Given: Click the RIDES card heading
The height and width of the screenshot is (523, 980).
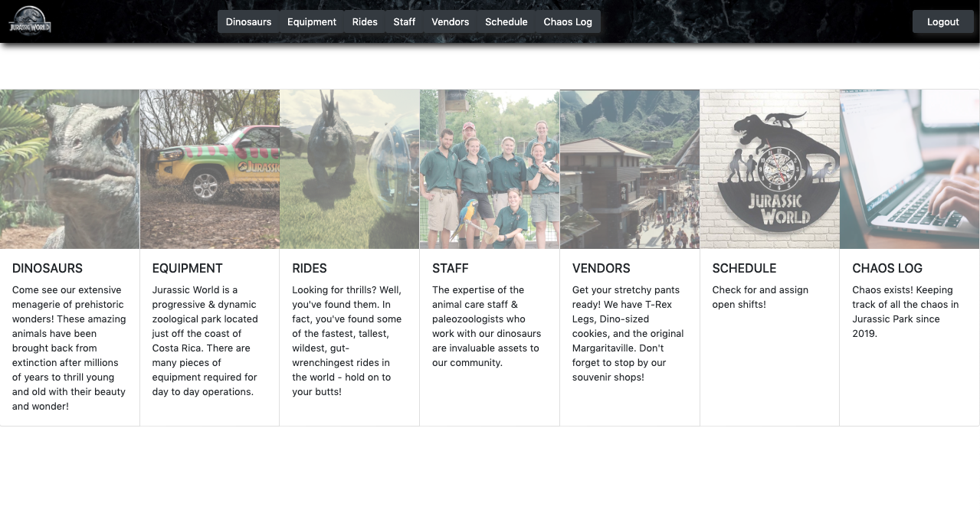Looking at the screenshot, I should [310, 268].
